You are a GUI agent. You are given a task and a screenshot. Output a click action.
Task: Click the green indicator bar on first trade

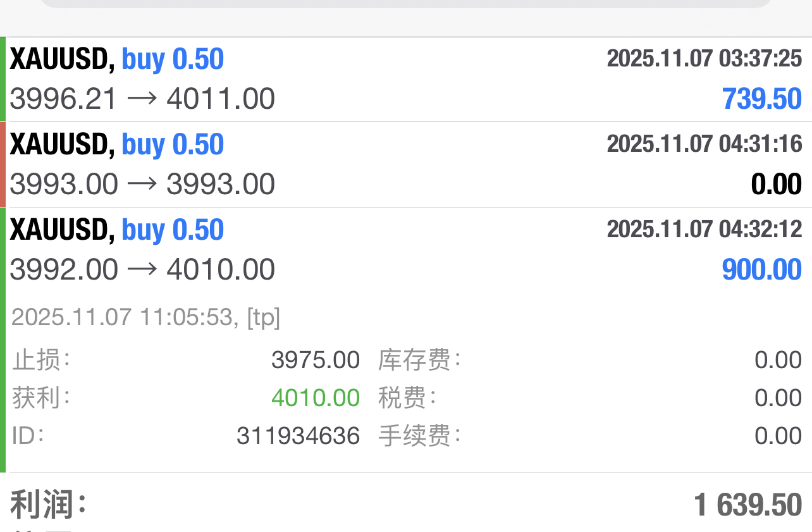click(x=3, y=80)
